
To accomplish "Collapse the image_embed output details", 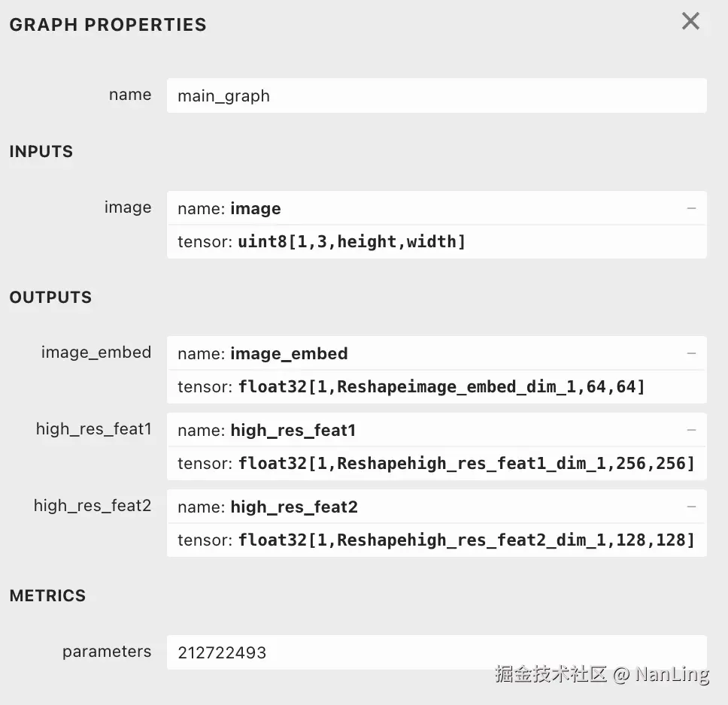I will pos(691,353).
